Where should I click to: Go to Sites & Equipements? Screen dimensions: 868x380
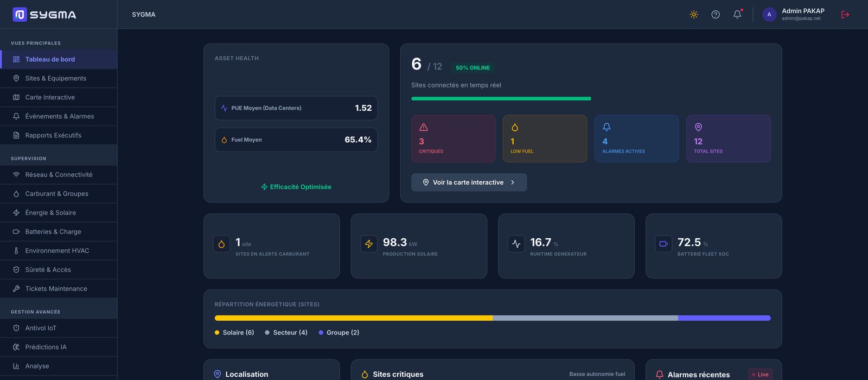coord(59,79)
